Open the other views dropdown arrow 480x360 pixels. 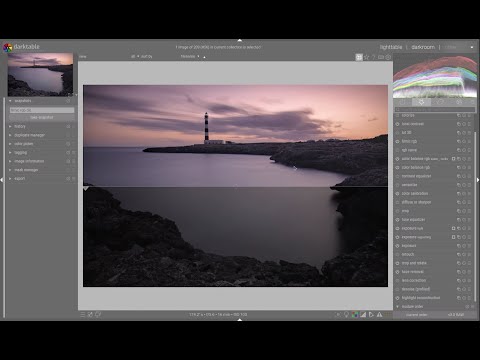[472, 47]
